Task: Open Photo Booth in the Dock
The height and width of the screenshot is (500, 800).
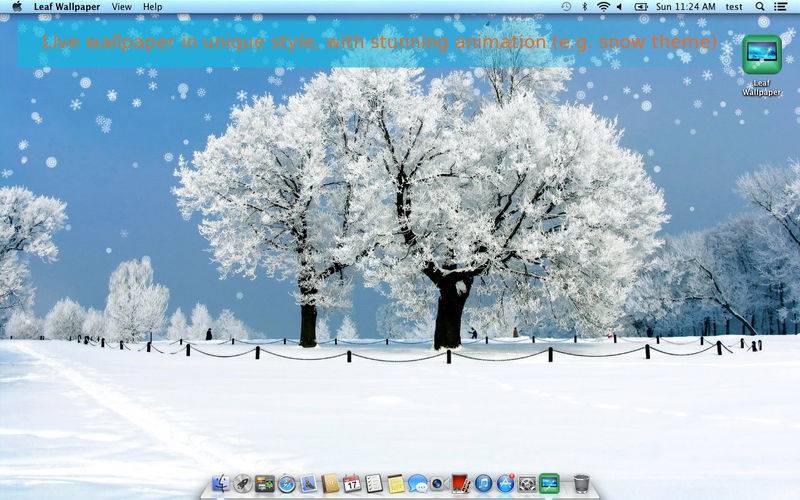Action: (461, 483)
